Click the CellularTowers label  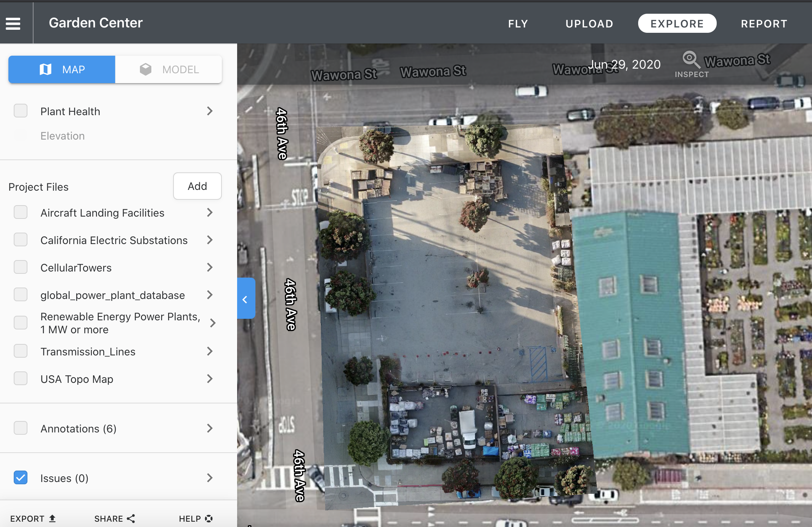(x=76, y=268)
